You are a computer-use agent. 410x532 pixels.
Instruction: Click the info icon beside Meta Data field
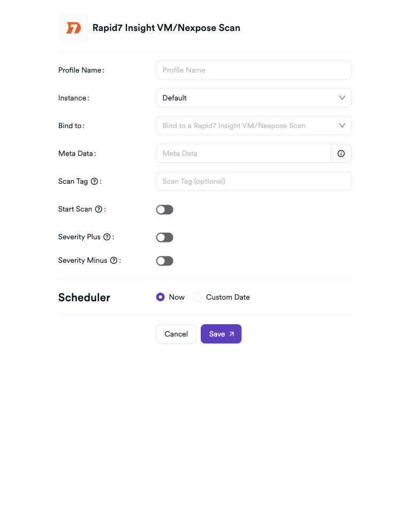(x=341, y=153)
